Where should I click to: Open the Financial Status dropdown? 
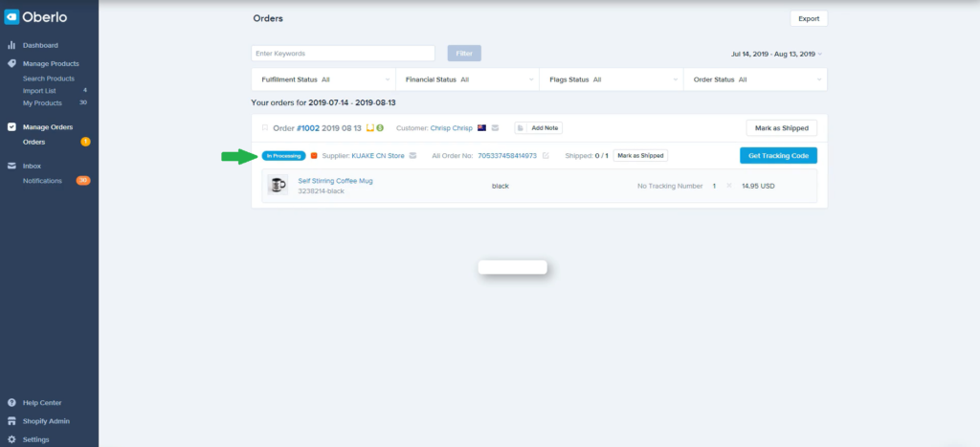[x=467, y=79]
